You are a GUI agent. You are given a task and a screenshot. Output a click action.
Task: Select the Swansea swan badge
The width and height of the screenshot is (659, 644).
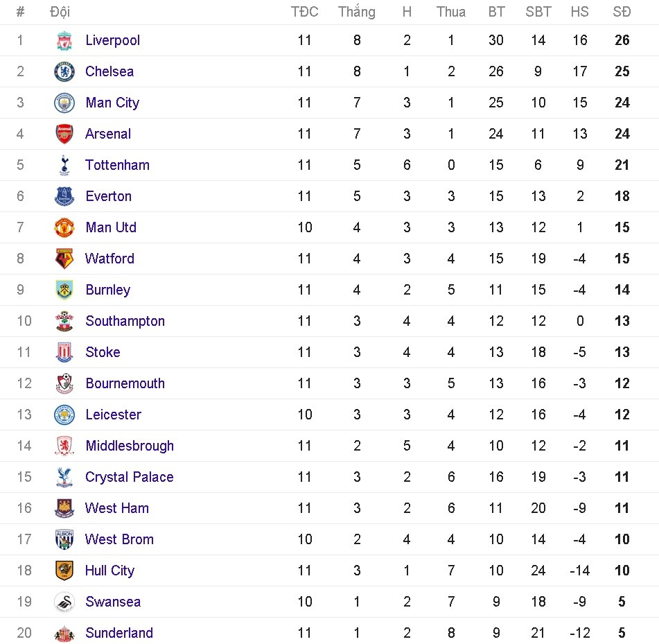pos(64,602)
